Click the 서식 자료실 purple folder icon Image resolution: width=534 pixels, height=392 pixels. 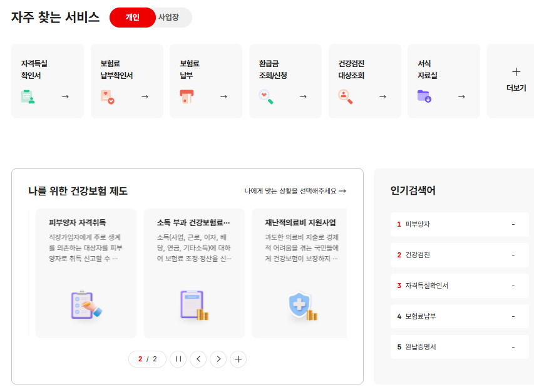(x=424, y=96)
